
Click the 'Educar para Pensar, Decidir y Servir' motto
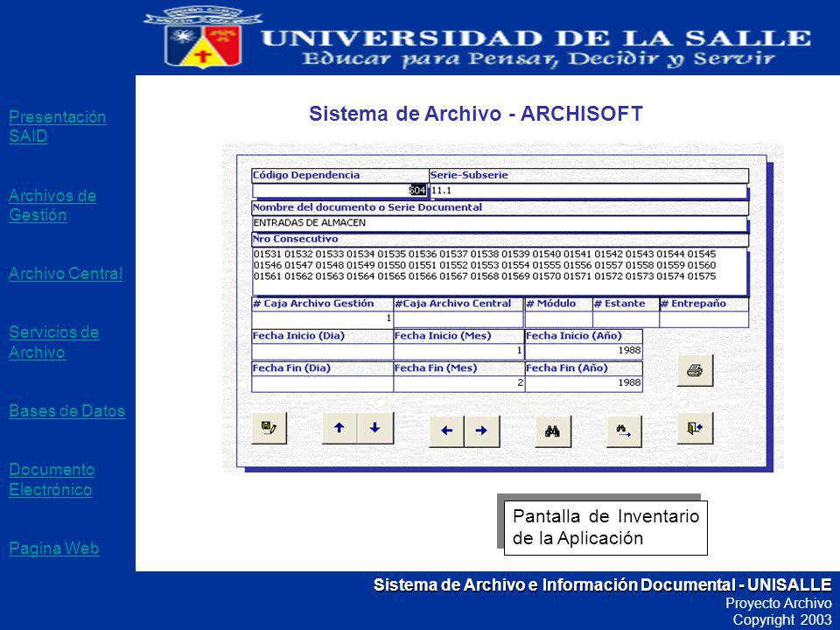click(x=538, y=59)
